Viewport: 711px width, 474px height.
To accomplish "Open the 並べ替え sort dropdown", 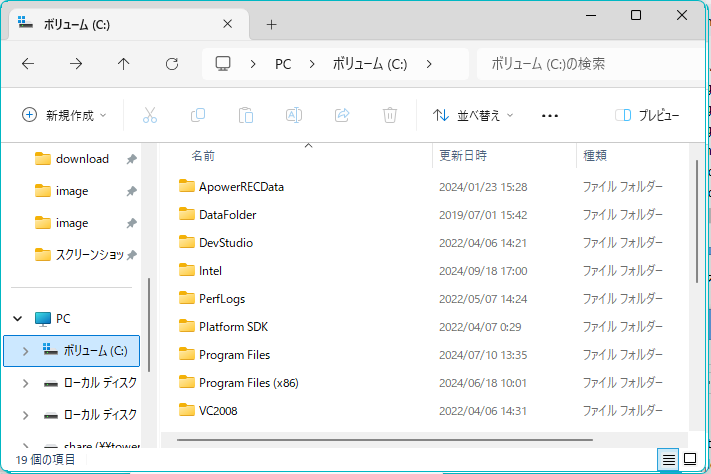I will 473,115.
